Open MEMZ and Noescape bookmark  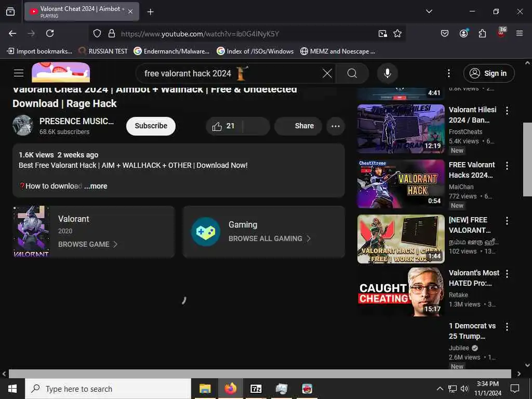pyautogui.click(x=338, y=51)
